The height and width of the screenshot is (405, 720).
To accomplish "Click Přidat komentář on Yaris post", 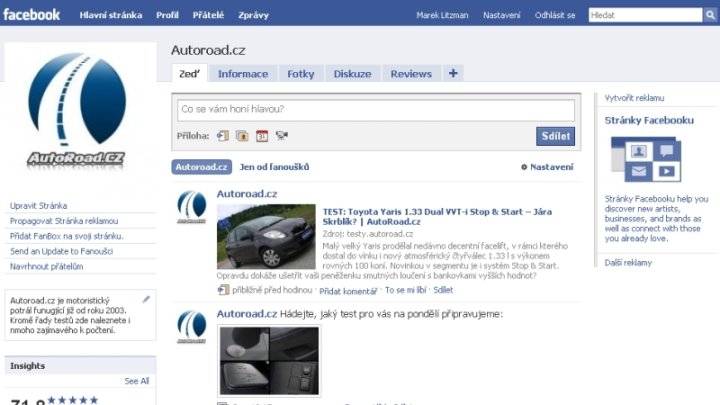I will tap(348, 291).
